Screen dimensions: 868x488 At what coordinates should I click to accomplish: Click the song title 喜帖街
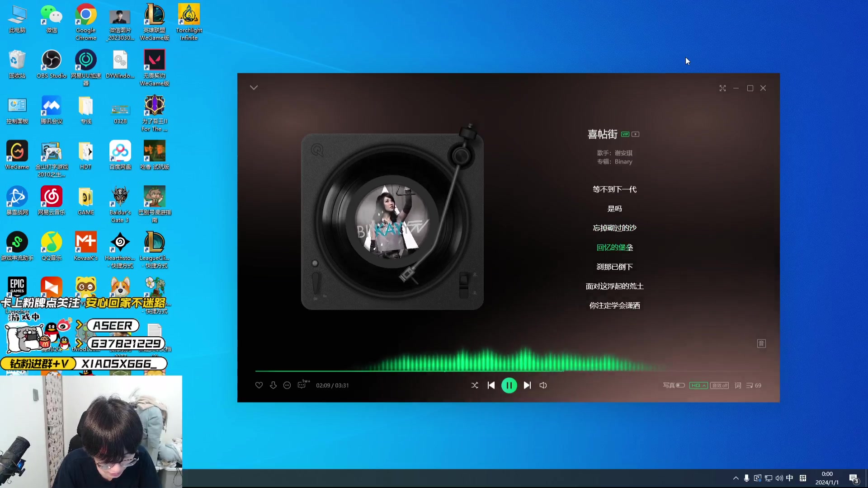click(602, 134)
